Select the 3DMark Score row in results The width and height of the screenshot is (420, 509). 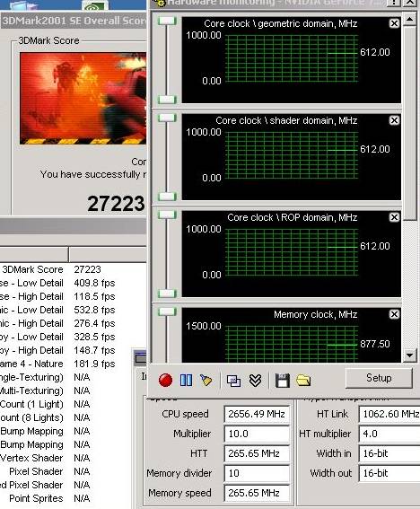tap(73, 269)
